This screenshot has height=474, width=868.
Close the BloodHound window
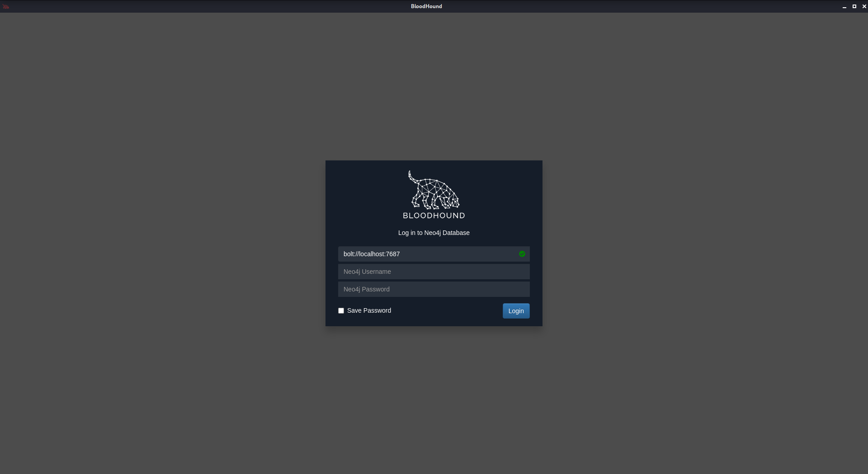pyautogui.click(x=864, y=6)
